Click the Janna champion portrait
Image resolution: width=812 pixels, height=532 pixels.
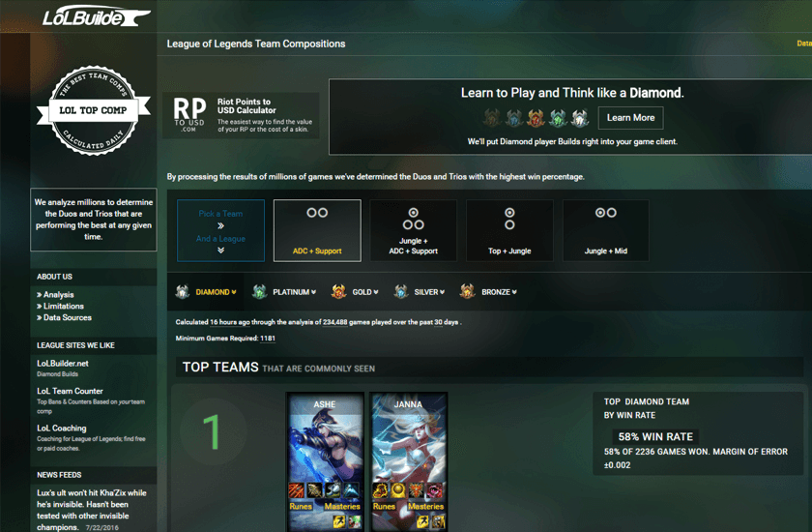[408, 446]
